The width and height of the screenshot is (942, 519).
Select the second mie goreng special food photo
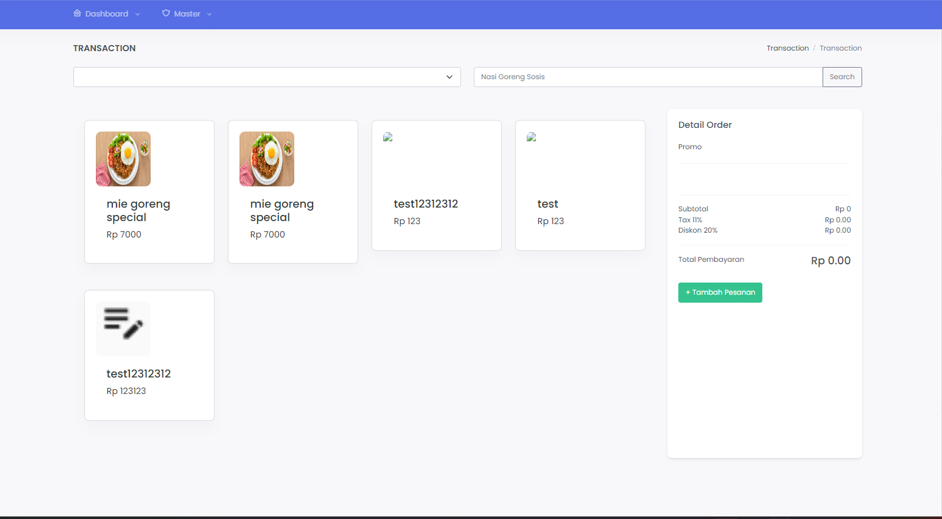point(266,159)
